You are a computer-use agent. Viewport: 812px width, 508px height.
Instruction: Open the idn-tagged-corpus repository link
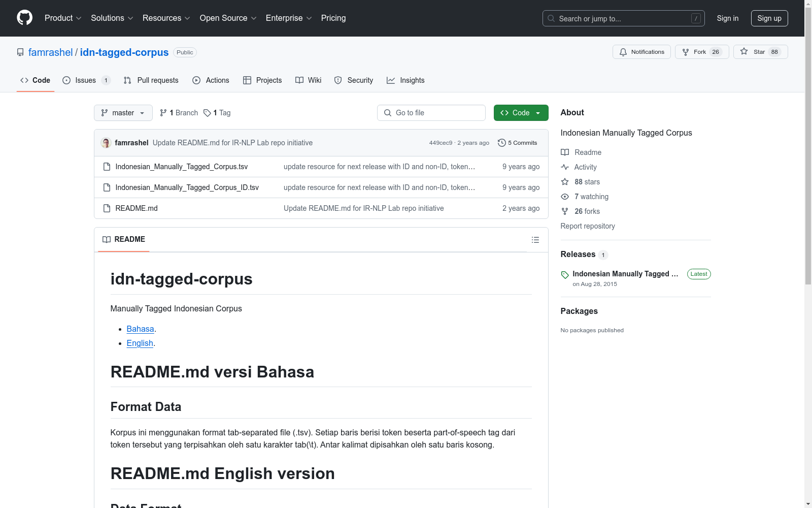(x=124, y=52)
